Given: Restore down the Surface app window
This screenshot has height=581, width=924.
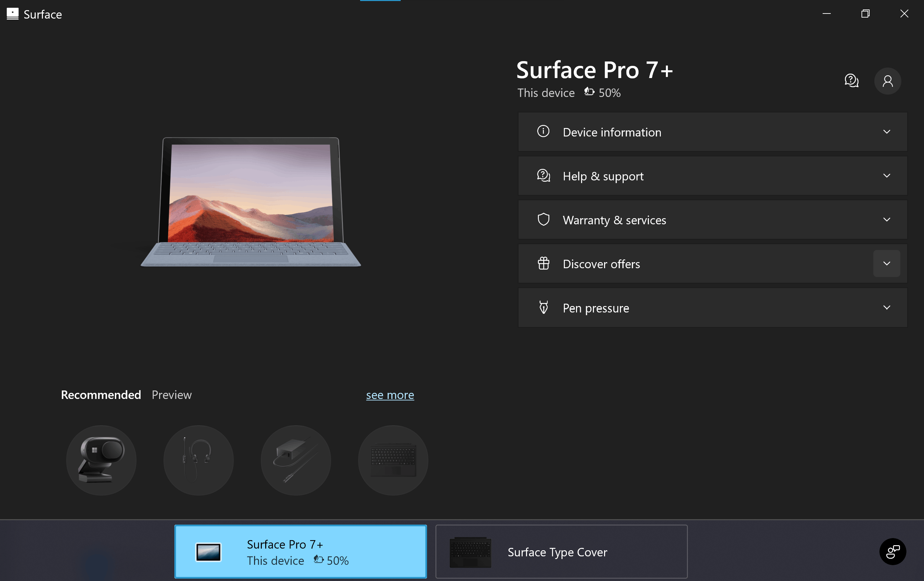Looking at the screenshot, I should tap(865, 14).
